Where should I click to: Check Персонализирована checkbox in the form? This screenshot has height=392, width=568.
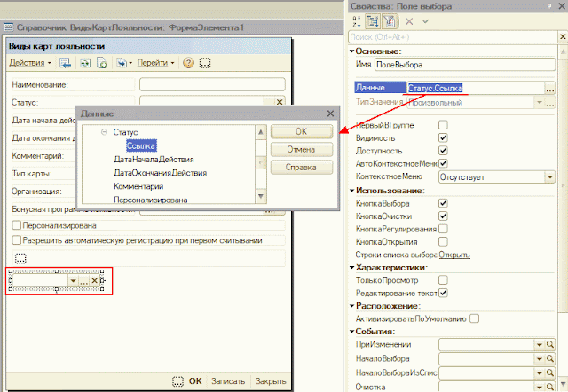pos(17,225)
